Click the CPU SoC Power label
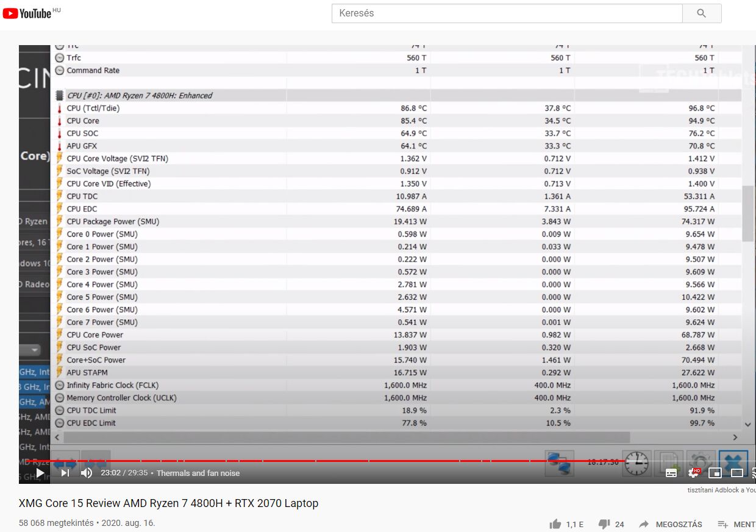This screenshot has width=756, height=532. click(94, 347)
